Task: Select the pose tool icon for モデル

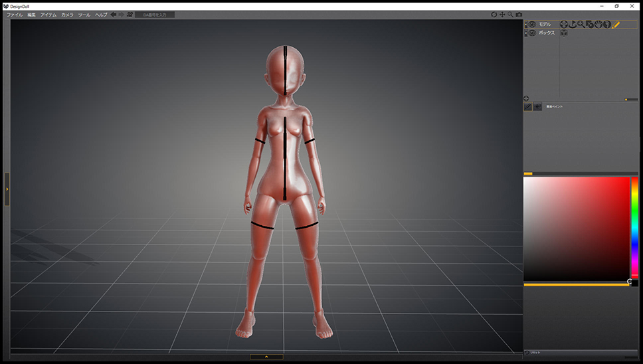Action: (564, 25)
